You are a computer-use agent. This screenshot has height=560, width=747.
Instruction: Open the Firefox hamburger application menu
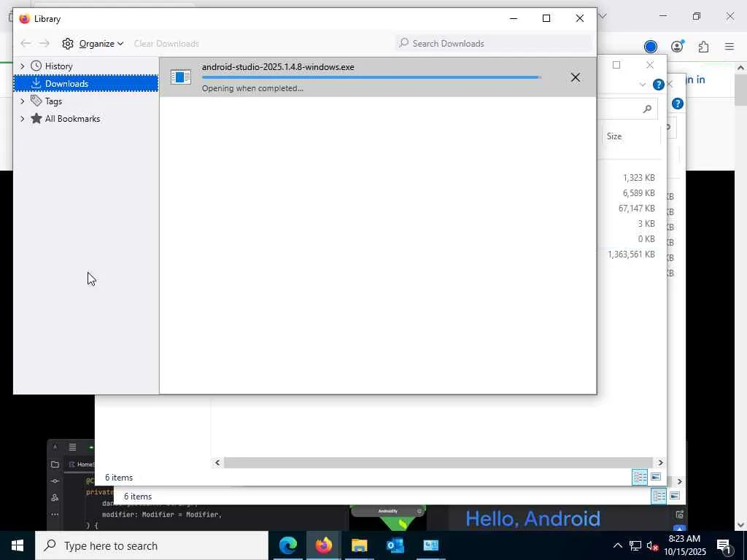click(x=729, y=46)
